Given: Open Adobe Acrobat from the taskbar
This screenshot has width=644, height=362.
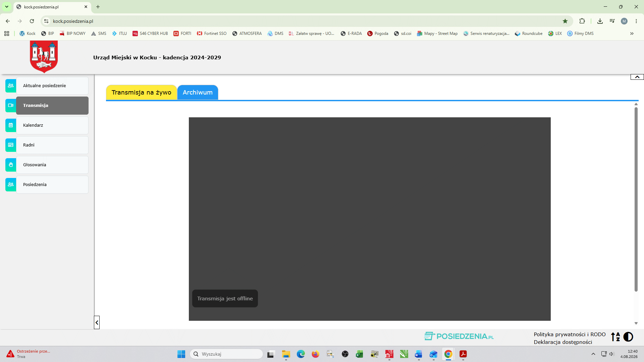Looking at the screenshot, I should pyautogui.click(x=463, y=354).
